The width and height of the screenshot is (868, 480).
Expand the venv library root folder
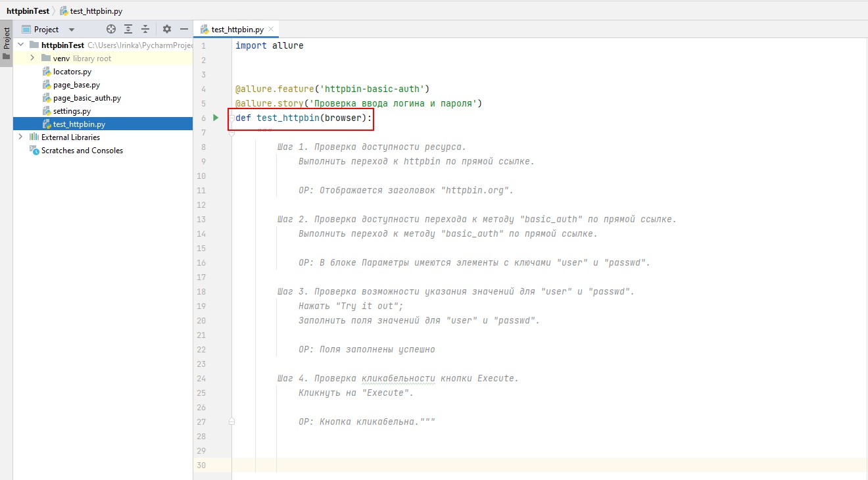(x=32, y=59)
